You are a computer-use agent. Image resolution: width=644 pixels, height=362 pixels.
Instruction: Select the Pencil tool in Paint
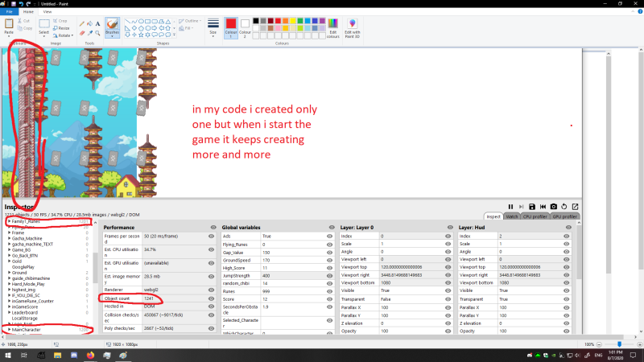click(x=82, y=24)
